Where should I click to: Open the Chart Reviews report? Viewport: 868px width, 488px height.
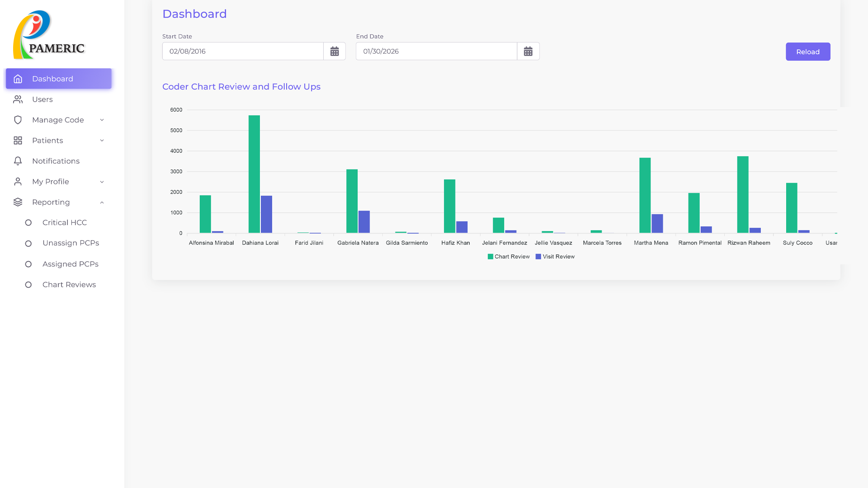[69, 285]
